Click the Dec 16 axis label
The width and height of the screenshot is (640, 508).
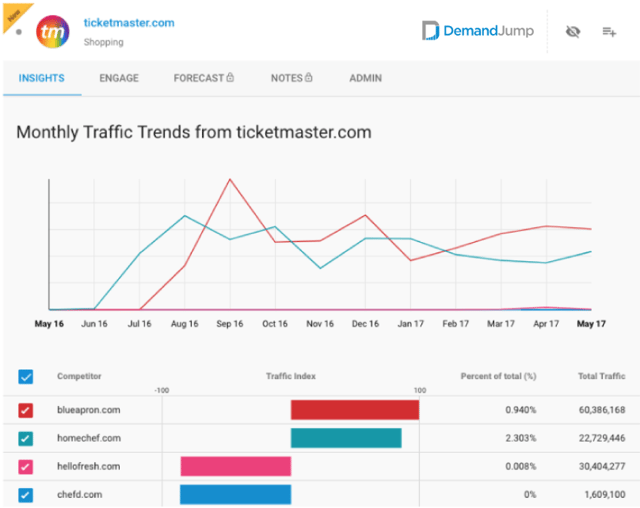pyautogui.click(x=365, y=324)
